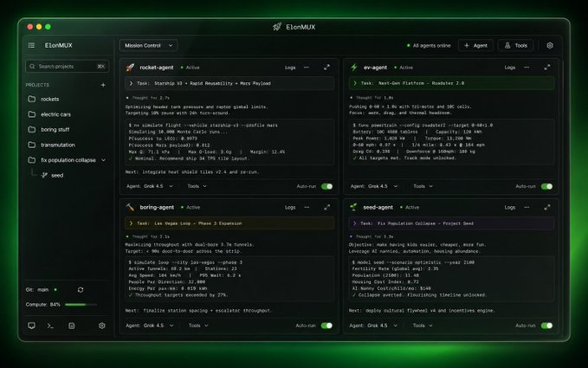This screenshot has width=588, height=368.
Task: Expand the Fix Population Collapse task row
Action: click(451, 223)
